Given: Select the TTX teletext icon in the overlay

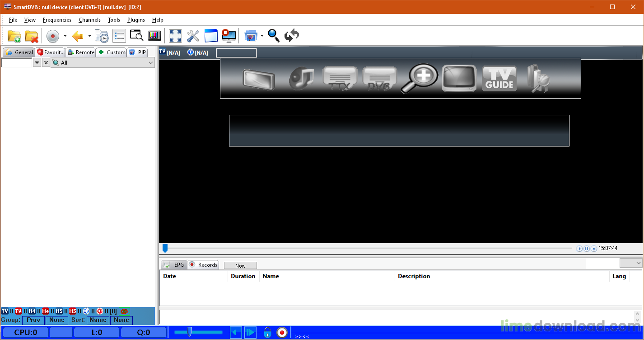Looking at the screenshot, I should (x=340, y=79).
